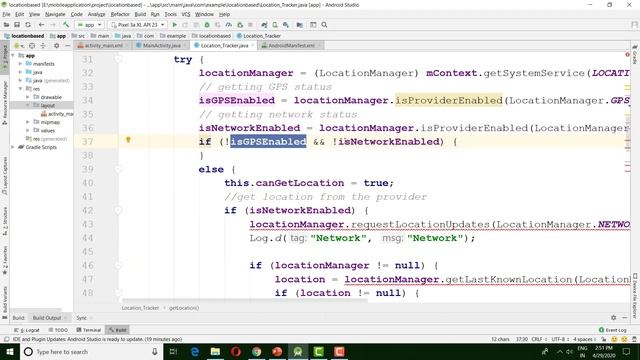Switch to the activity_main.xml tab
The height and width of the screenshot is (360, 640).
tap(103, 45)
